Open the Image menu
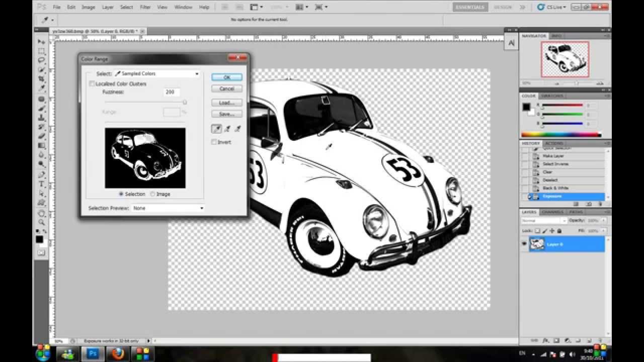The image size is (644, 362). (88, 8)
